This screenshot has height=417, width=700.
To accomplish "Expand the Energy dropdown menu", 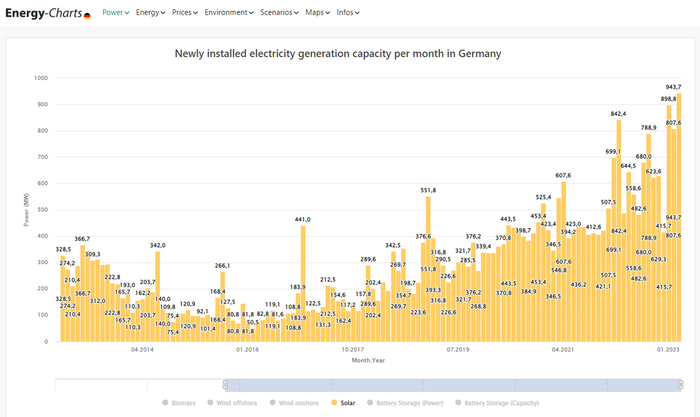I will (x=150, y=13).
